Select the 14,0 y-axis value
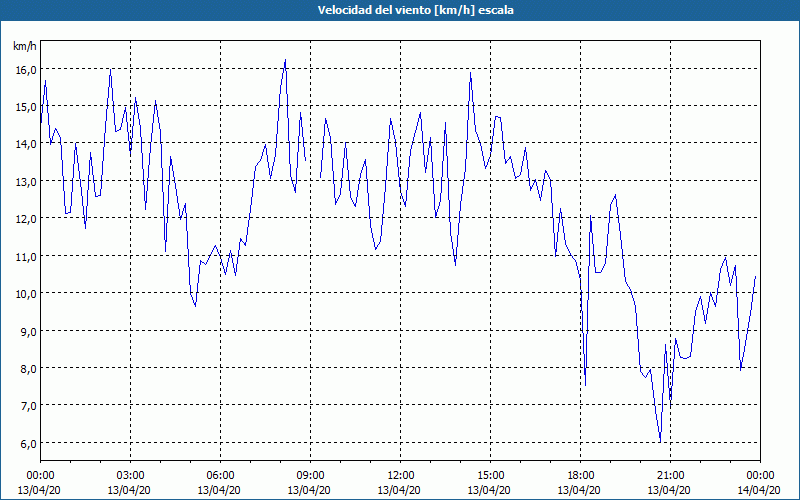800x500 pixels. tap(26, 144)
